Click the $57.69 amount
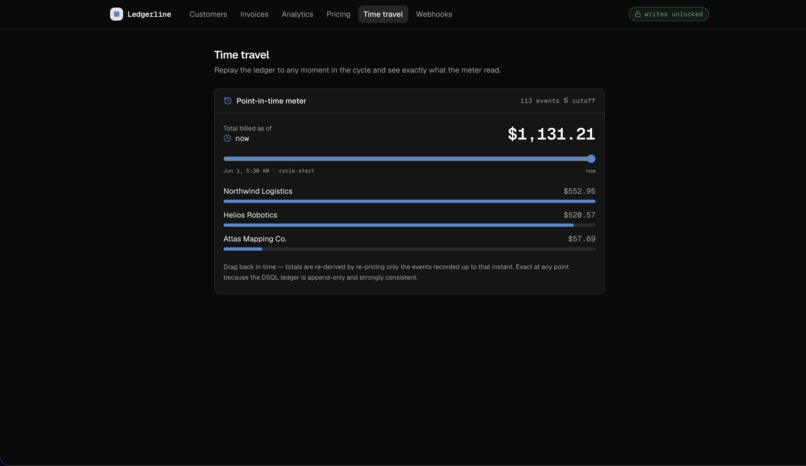 pos(582,239)
